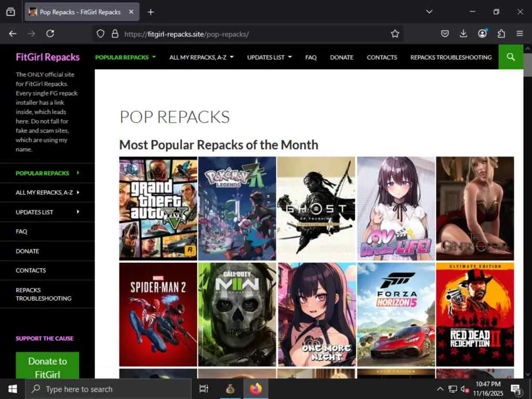Show hidden system tray icons
The height and width of the screenshot is (399, 532).
coord(440,389)
